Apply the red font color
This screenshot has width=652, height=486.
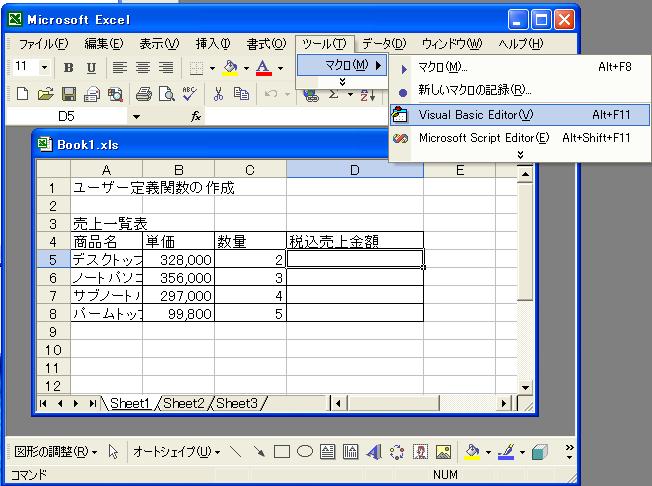(x=264, y=68)
